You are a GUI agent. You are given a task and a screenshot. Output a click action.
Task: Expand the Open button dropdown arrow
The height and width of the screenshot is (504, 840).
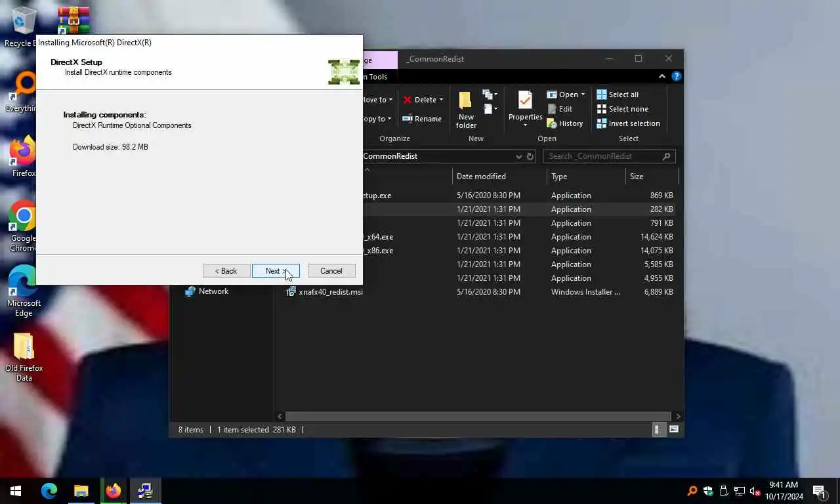583,94
